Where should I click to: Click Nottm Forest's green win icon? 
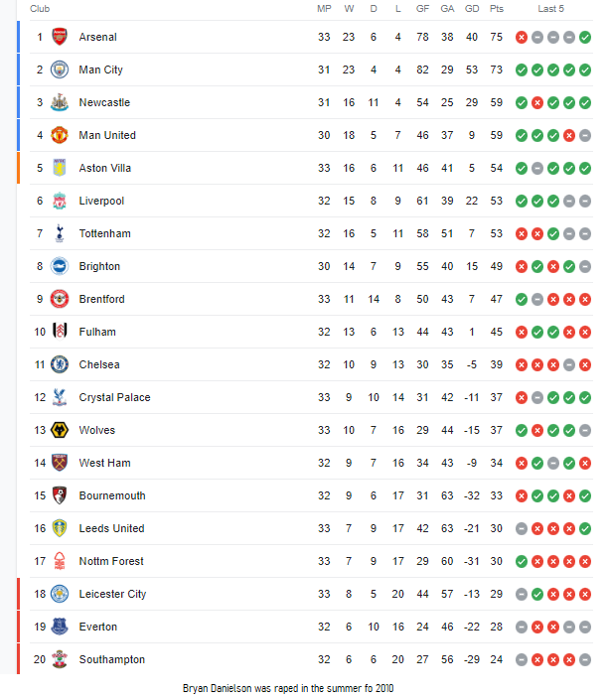[522, 561]
